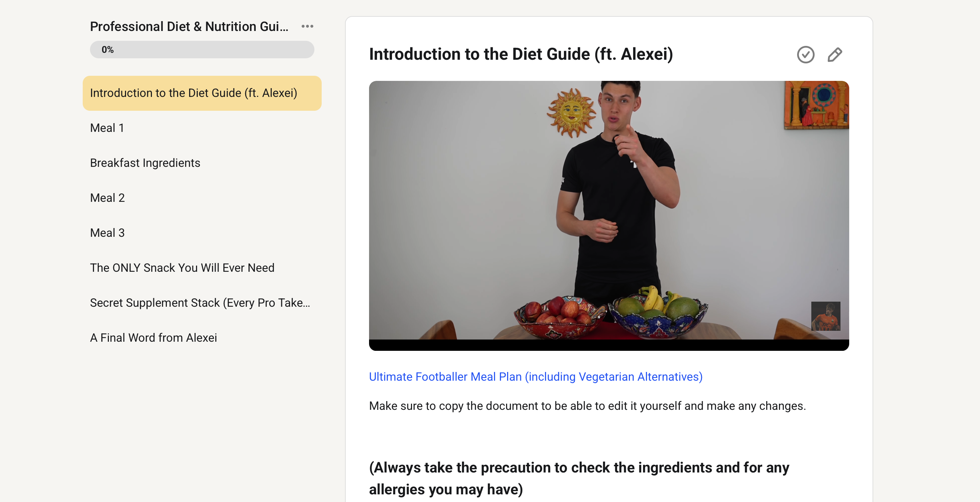Click the black video control bar
The height and width of the screenshot is (502, 980).
[x=609, y=345]
